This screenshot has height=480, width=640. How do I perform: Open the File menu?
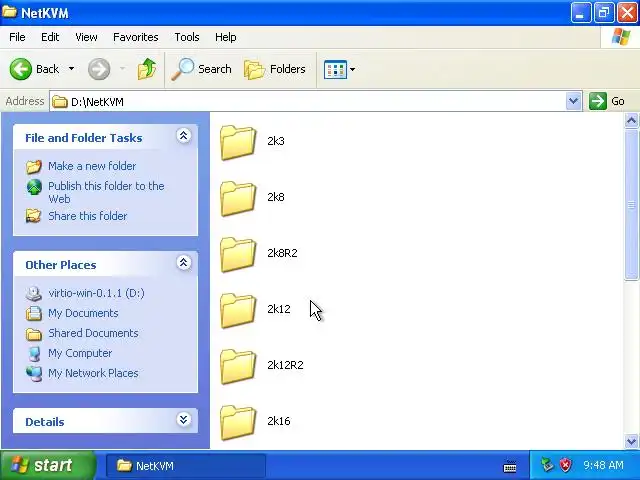(x=17, y=37)
